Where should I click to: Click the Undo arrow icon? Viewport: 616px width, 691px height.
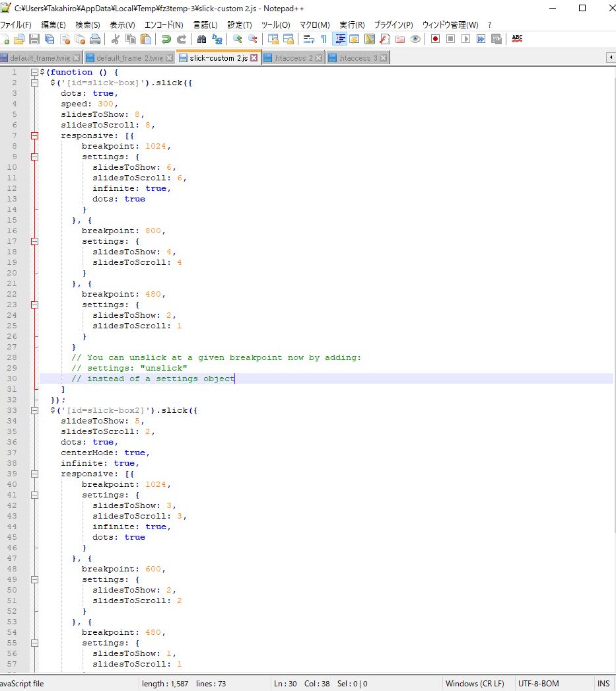166,40
